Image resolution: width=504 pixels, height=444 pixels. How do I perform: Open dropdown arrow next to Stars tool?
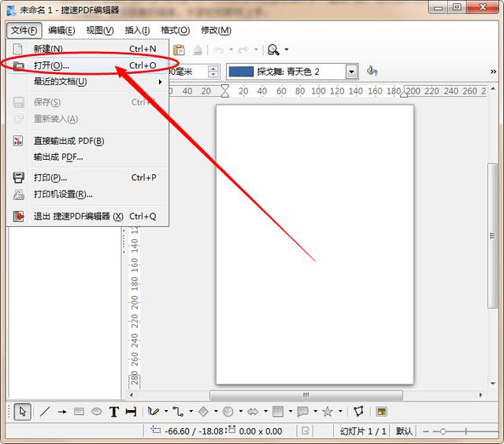pos(340,411)
